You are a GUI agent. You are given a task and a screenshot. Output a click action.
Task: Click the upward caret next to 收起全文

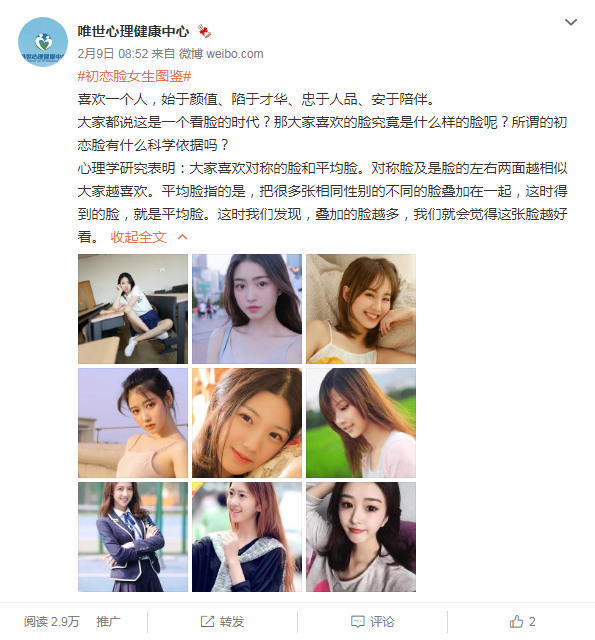[x=182, y=237]
